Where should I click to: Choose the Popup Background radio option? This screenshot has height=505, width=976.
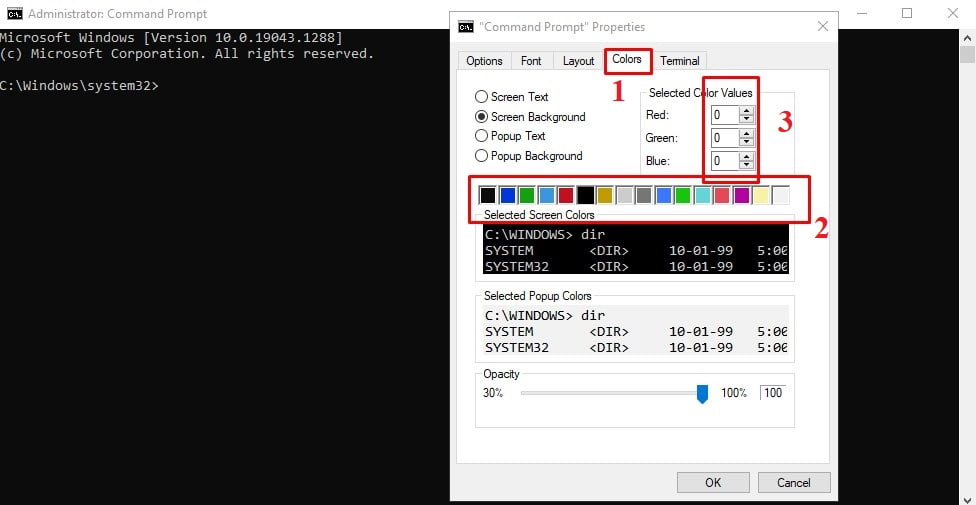(x=528, y=156)
